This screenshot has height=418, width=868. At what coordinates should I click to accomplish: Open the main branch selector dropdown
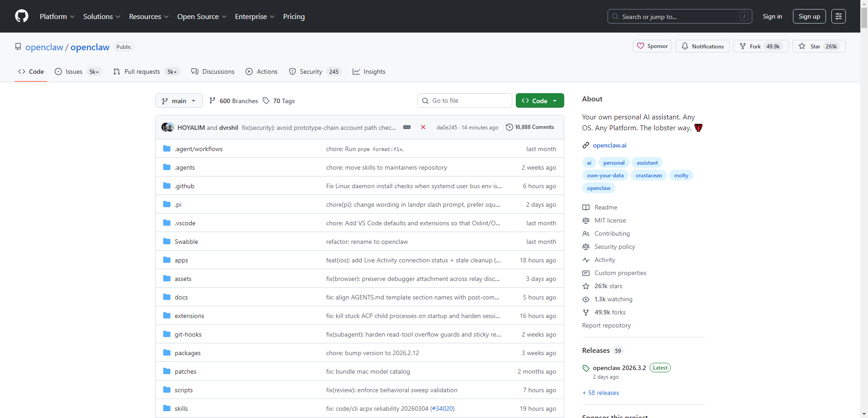coord(179,101)
